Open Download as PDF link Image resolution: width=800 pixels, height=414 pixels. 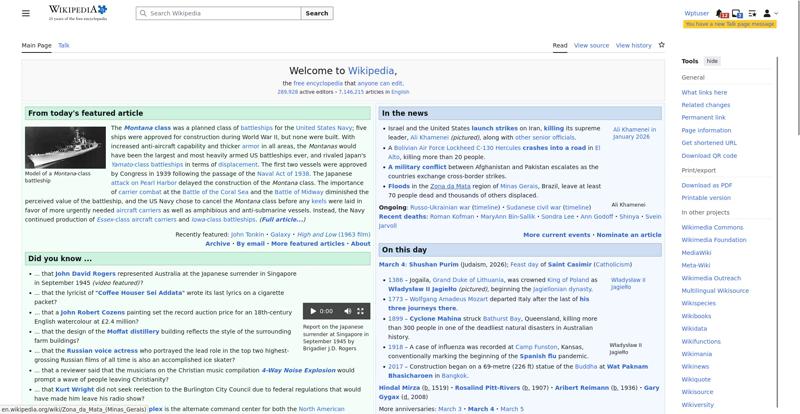click(706, 185)
